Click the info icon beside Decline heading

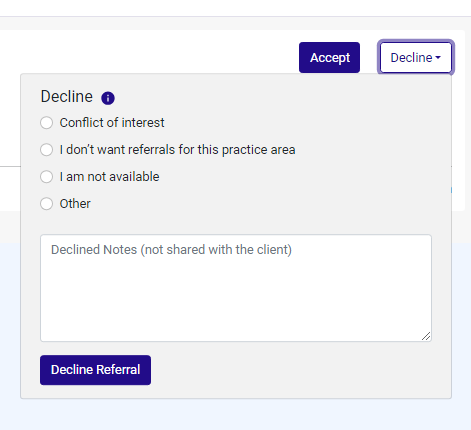point(108,98)
